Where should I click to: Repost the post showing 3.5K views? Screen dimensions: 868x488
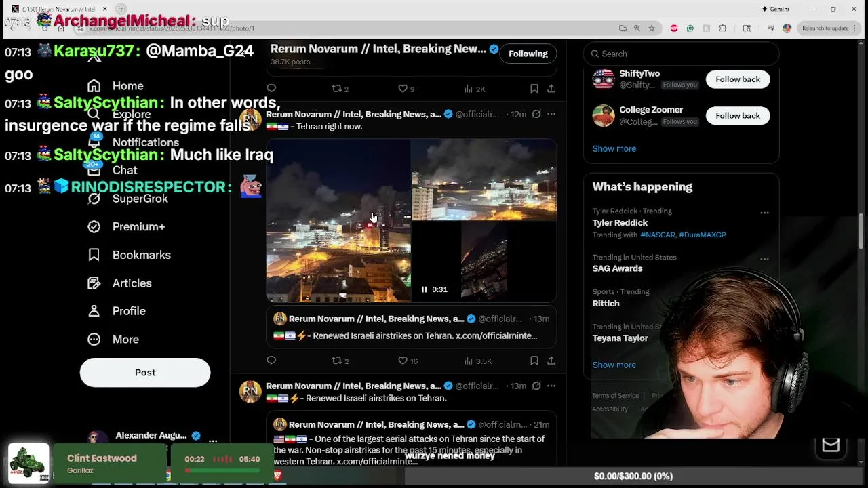pos(340,361)
